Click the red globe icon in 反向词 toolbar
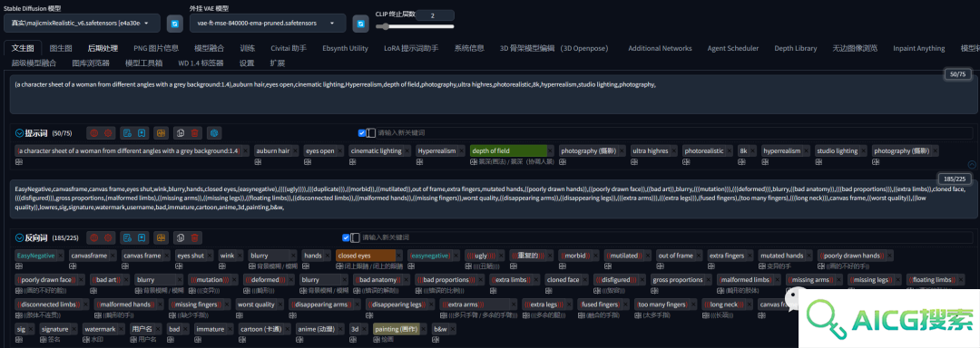 tap(93, 237)
